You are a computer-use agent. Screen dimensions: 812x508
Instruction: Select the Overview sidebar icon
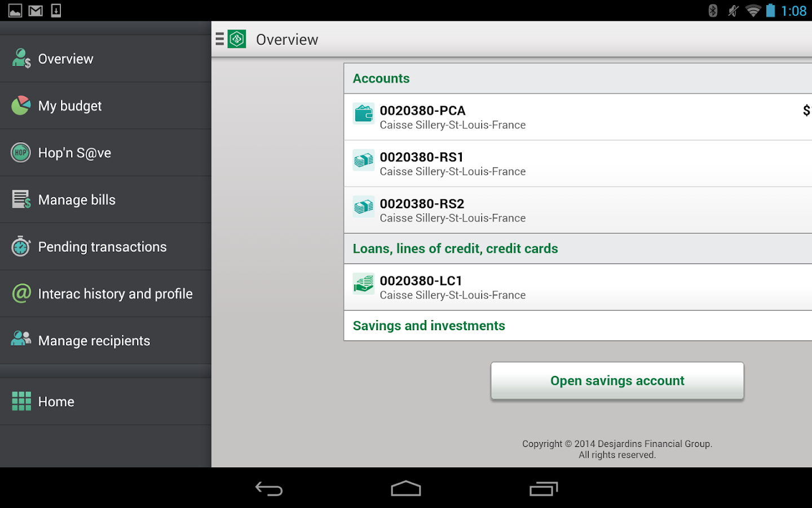[x=20, y=58]
